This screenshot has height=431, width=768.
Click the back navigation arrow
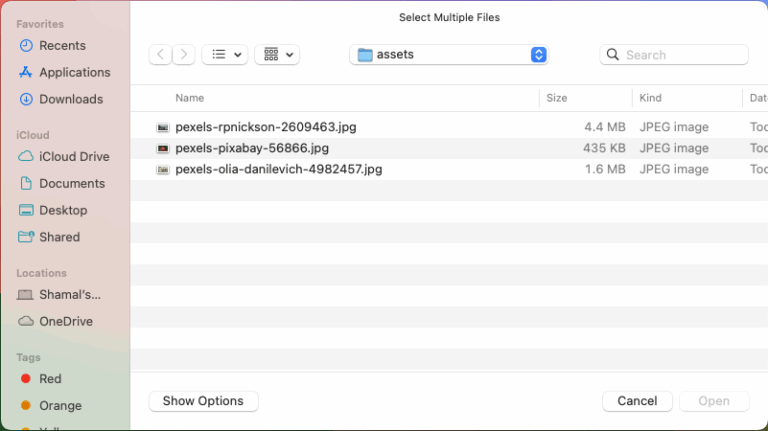[x=161, y=54]
